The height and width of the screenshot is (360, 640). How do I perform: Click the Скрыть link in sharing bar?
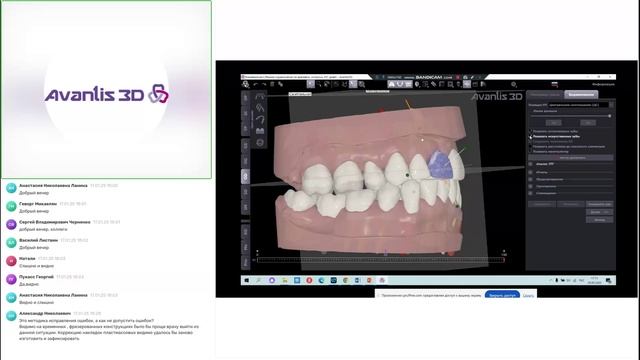pyautogui.click(x=528, y=295)
